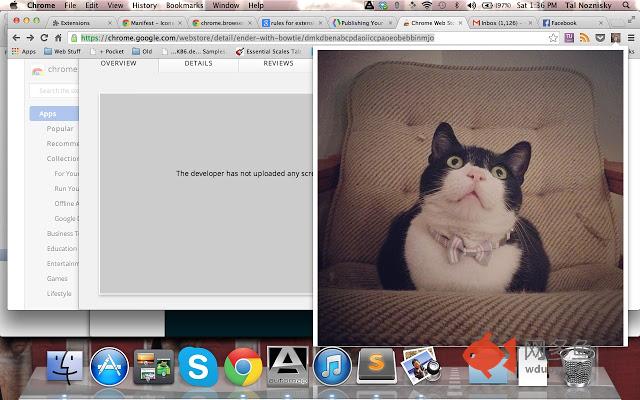Launch iTunes from the dock
Image resolution: width=640 pixels, height=400 pixels.
point(332,366)
